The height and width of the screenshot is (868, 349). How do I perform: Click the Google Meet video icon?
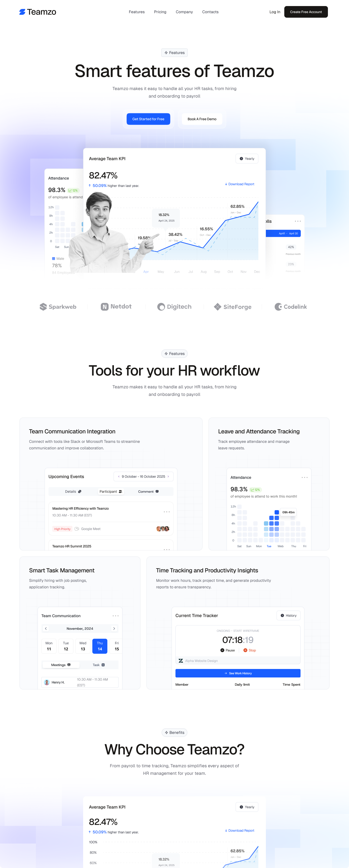tap(77, 529)
